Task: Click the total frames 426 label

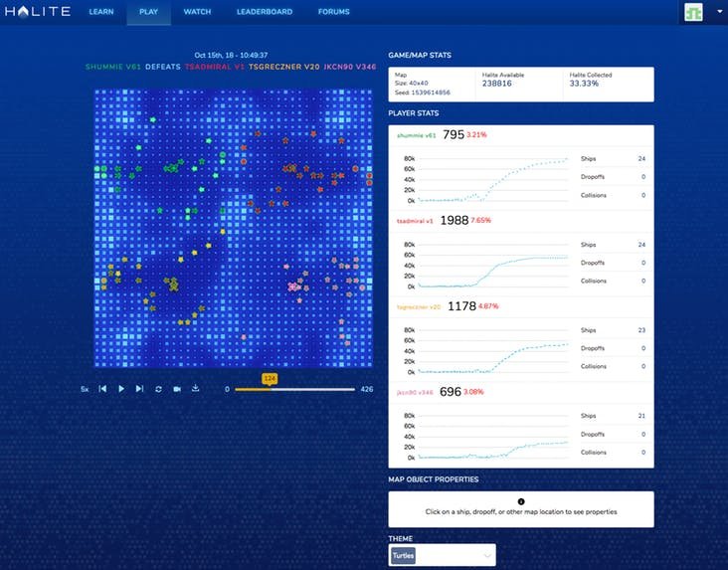Action: tap(367, 389)
